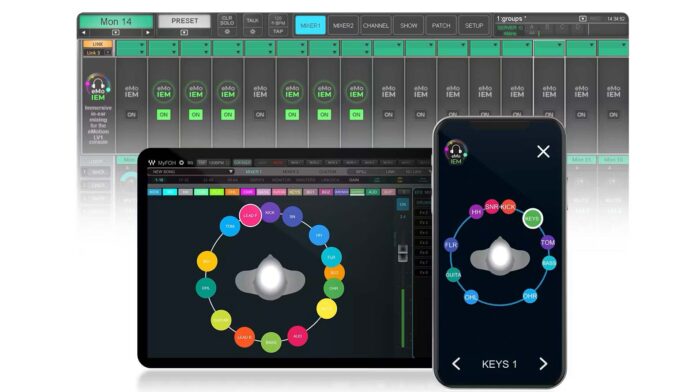Tap the eMo IEM logo on phone
Viewport: 696px width, 392px height.
point(456,152)
